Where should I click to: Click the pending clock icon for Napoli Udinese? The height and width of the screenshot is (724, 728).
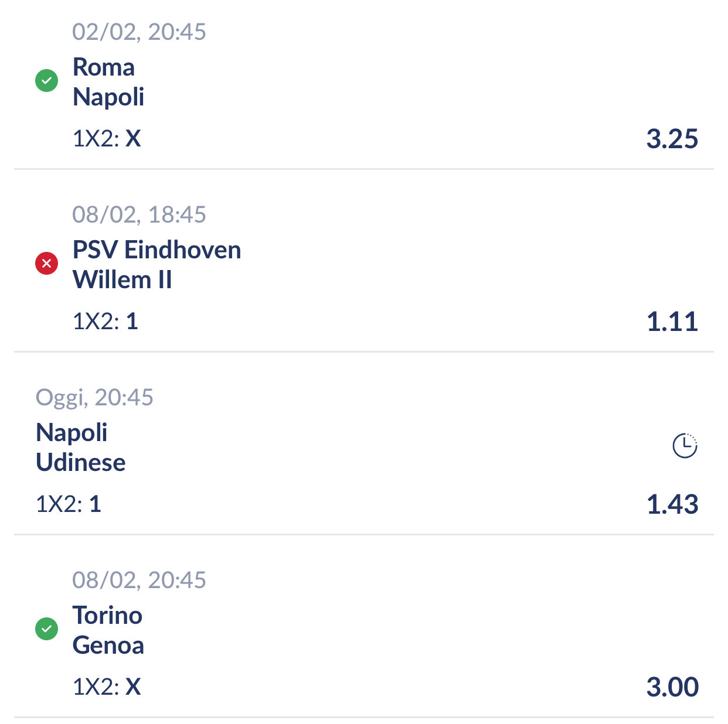pyautogui.click(x=684, y=446)
